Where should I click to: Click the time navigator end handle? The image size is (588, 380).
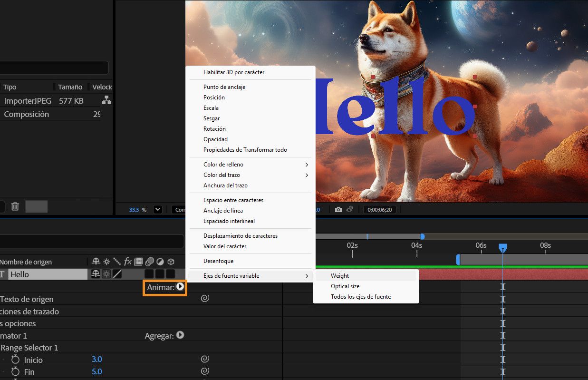422,236
